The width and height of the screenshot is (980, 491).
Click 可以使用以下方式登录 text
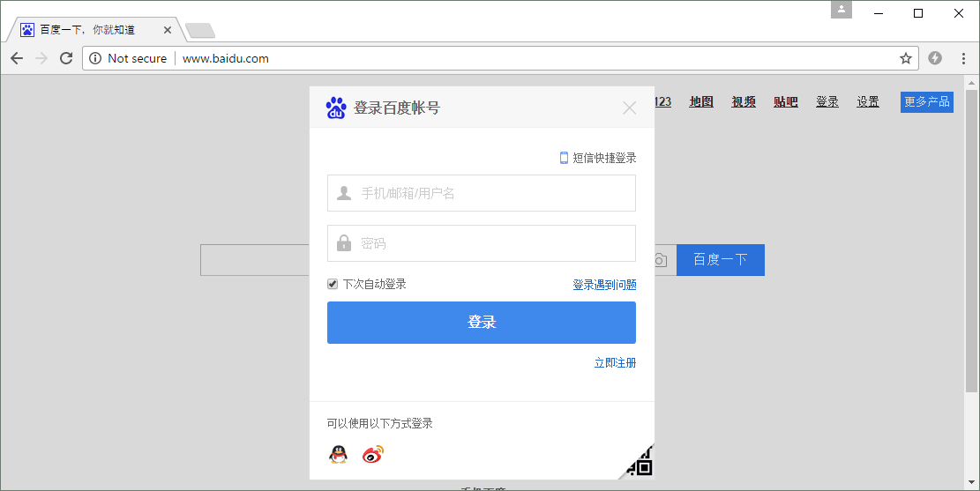pyautogui.click(x=380, y=423)
